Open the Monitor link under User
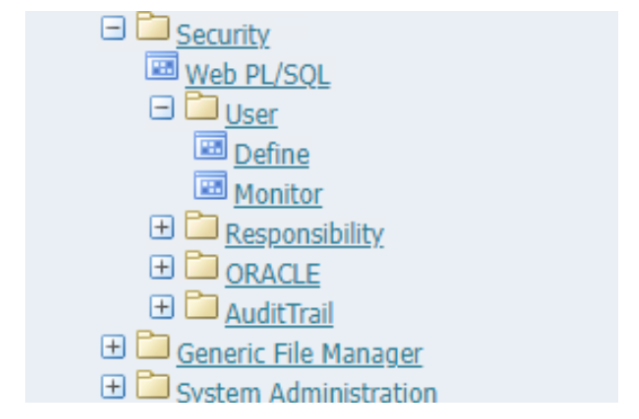Image resolution: width=639 pixels, height=419 pixels. 278,195
